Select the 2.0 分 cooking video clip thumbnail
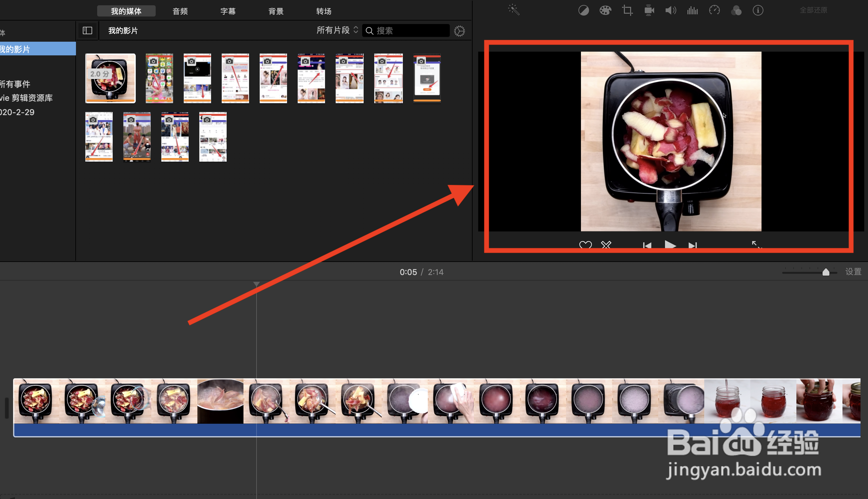This screenshot has height=499, width=868. pyautogui.click(x=111, y=78)
